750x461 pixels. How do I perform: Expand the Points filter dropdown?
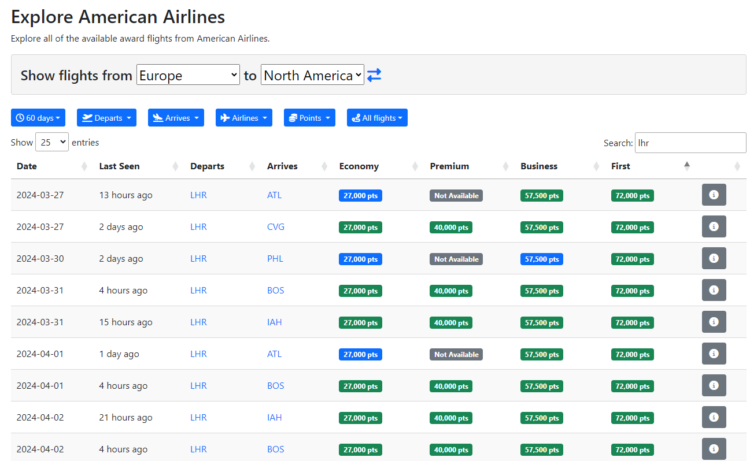click(309, 118)
